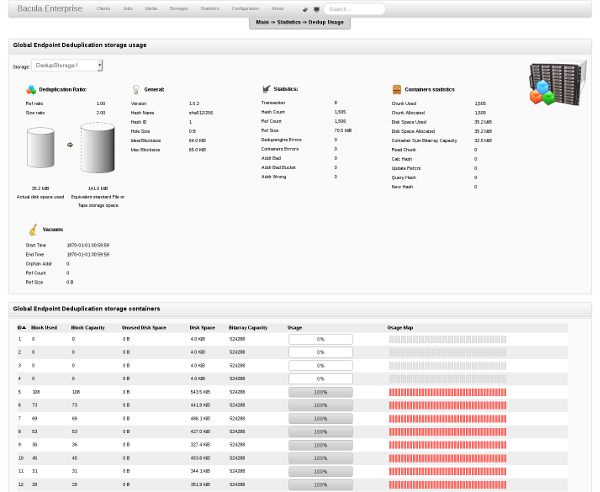Viewport: 600px width, 492px height.
Task: Click the 'Chunk Allocated' label
Action: [408, 113]
